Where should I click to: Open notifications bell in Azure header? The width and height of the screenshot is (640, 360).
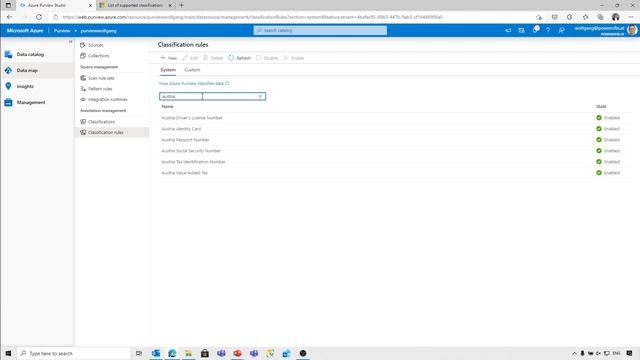[x=535, y=30]
